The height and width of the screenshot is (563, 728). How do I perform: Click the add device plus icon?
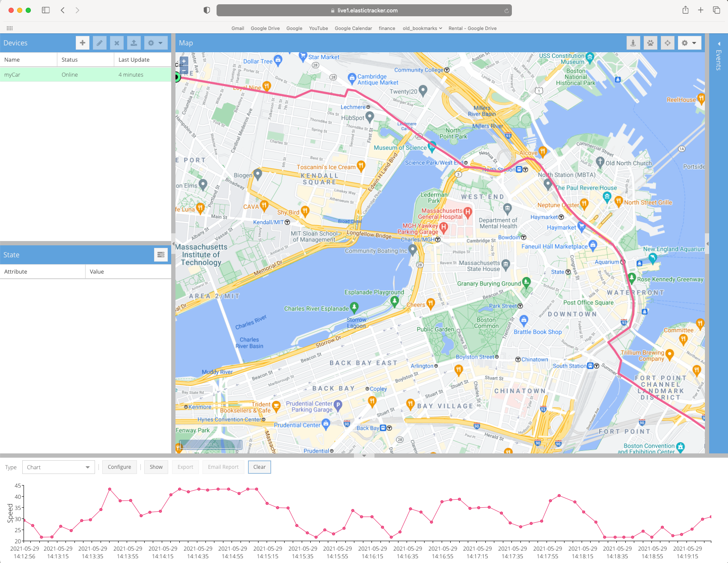coord(83,43)
